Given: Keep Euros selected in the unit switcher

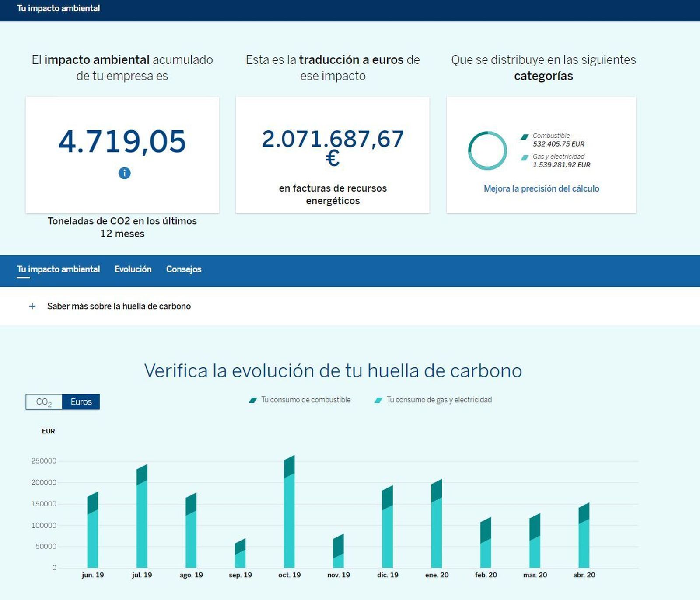Looking at the screenshot, I should click(80, 401).
